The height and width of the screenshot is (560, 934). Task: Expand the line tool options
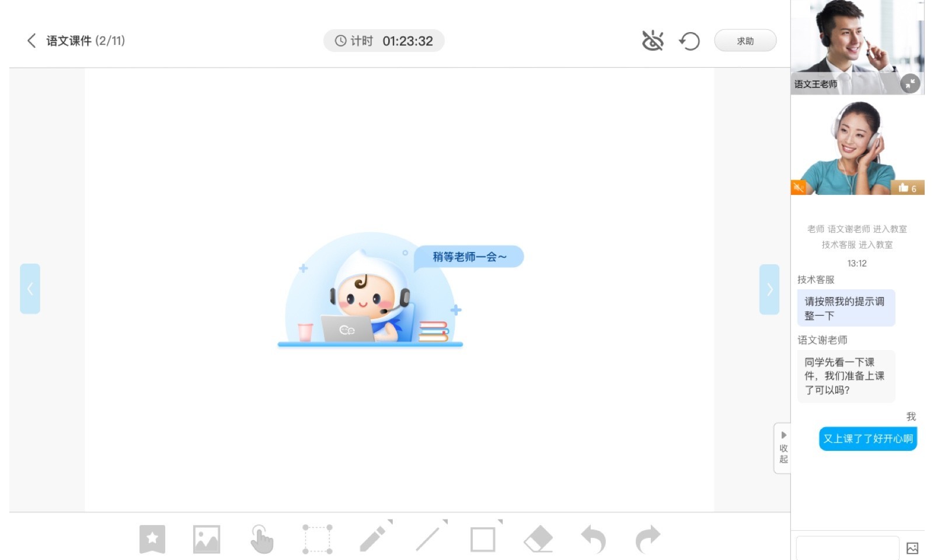pos(445,521)
